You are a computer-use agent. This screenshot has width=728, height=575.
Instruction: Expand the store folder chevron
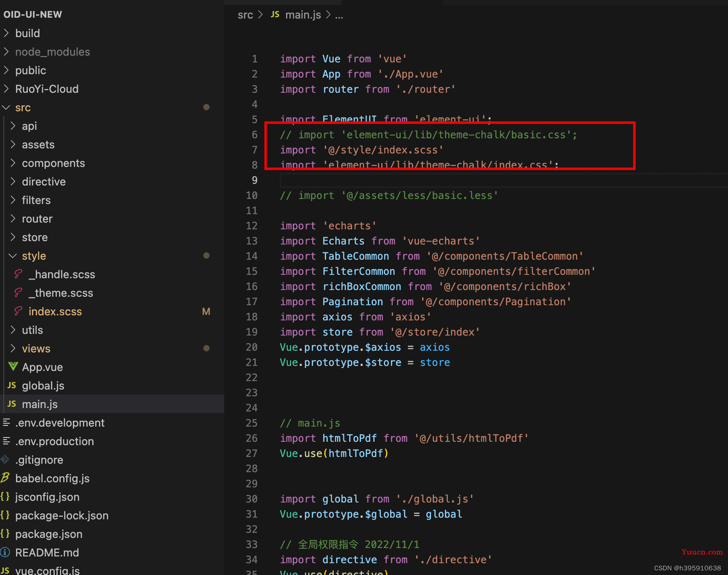click(x=13, y=237)
